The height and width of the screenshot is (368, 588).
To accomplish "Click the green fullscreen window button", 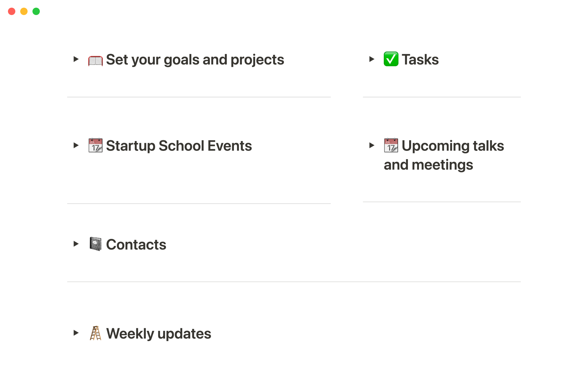I will coord(36,11).
